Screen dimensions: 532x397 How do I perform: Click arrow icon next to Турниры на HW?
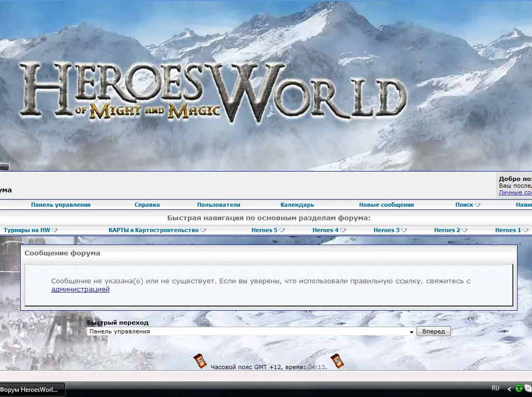click(x=55, y=230)
